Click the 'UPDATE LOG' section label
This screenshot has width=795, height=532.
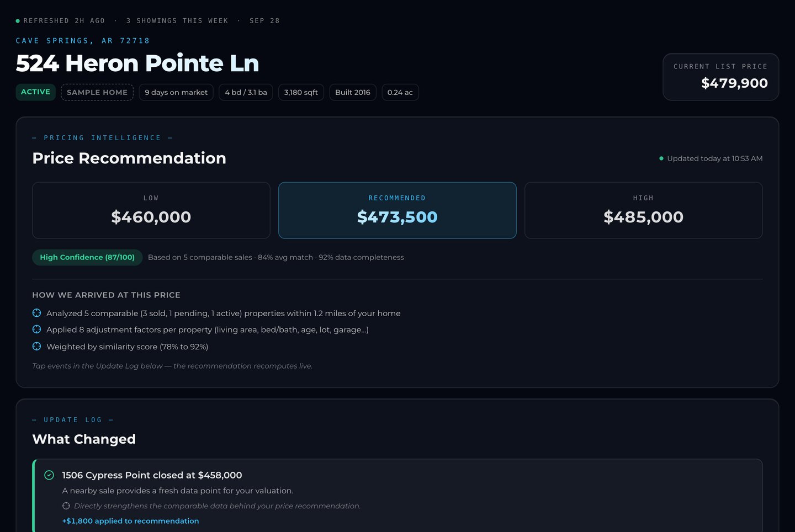coord(73,420)
